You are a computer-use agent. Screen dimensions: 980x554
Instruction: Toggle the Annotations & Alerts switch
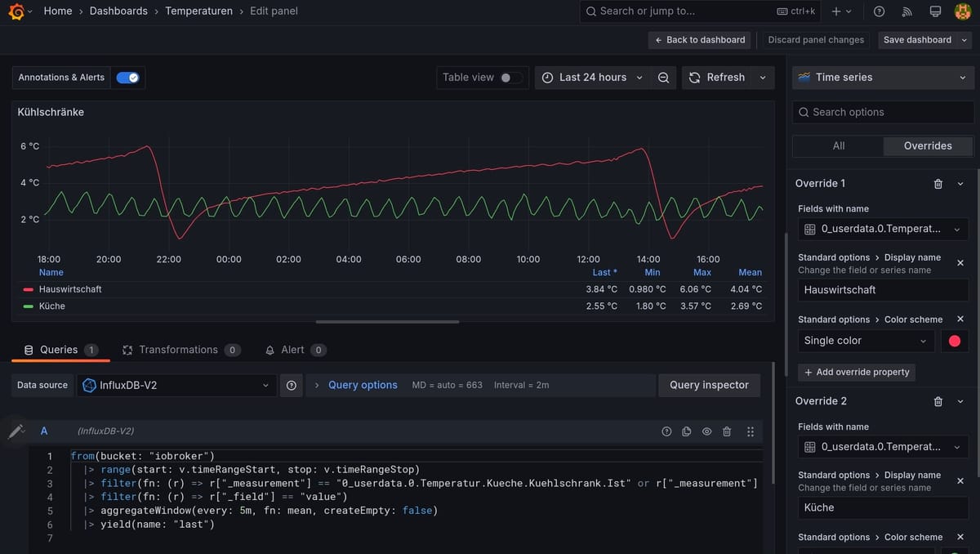(x=127, y=78)
